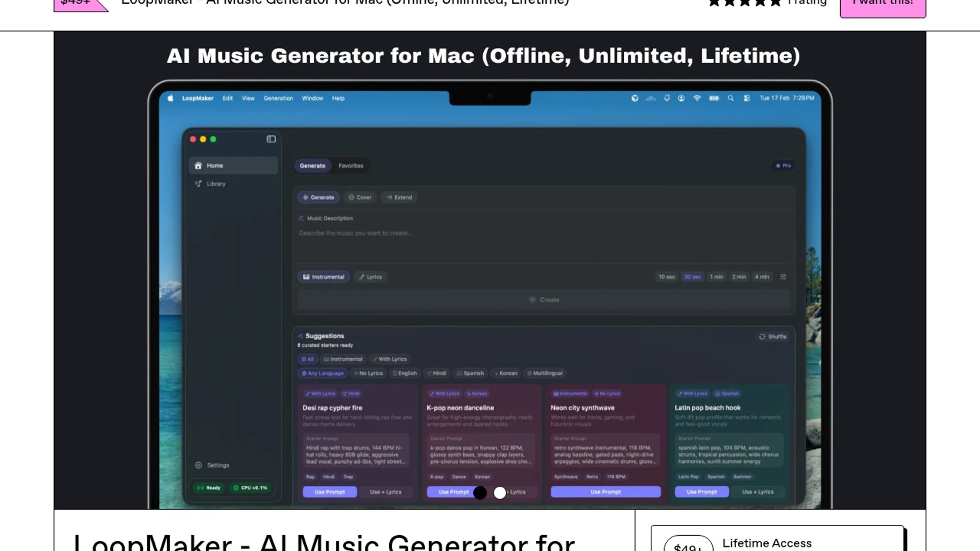This screenshot has width=980, height=551.
Task: Open the Generation menu
Action: click(278, 98)
